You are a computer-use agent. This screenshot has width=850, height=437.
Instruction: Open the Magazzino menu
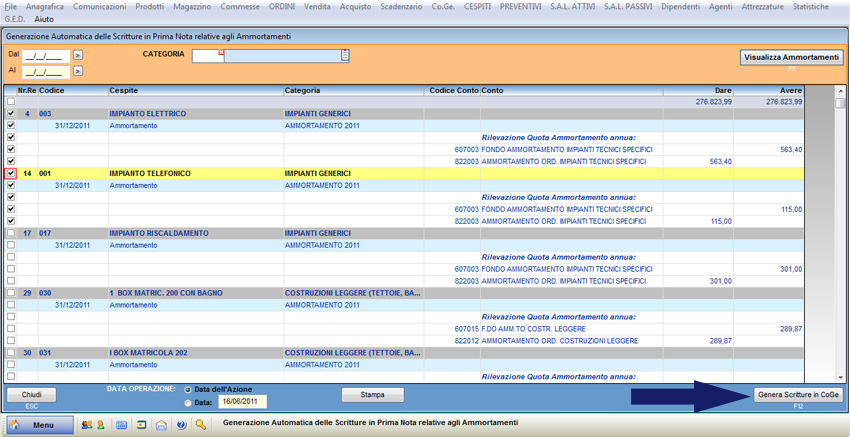click(193, 7)
